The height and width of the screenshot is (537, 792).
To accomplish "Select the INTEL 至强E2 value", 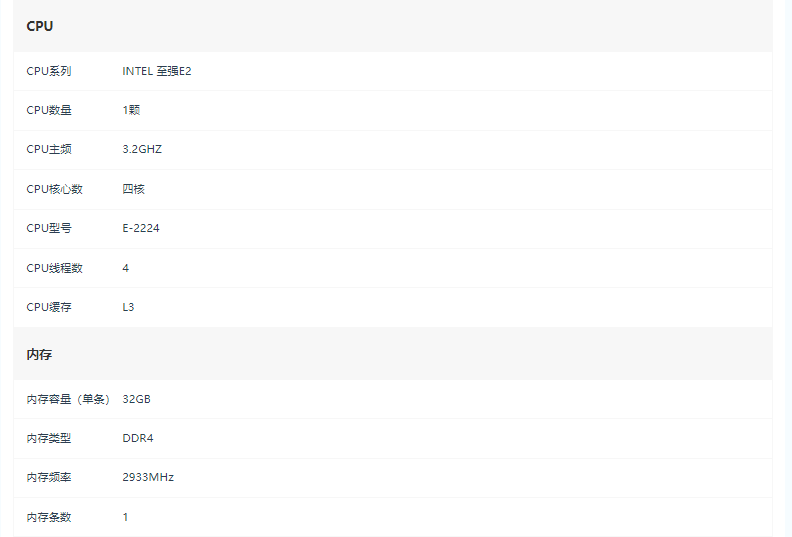I will coord(157,71).
